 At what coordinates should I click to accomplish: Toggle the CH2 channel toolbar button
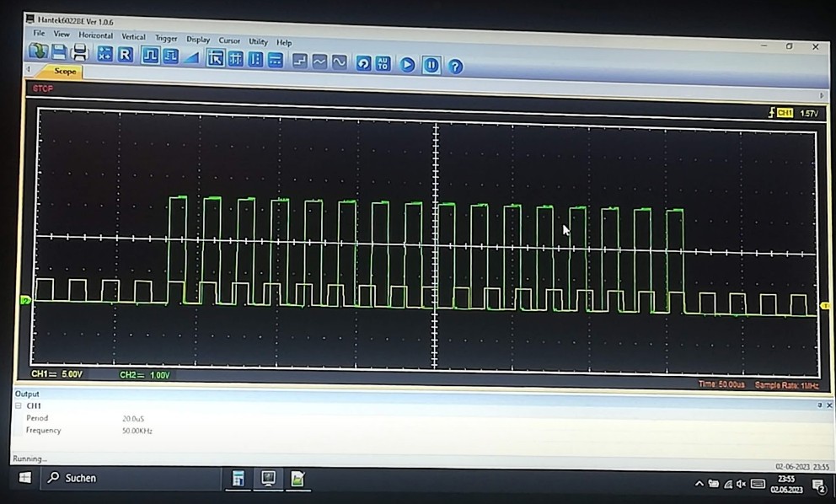(x=170, y=56)
